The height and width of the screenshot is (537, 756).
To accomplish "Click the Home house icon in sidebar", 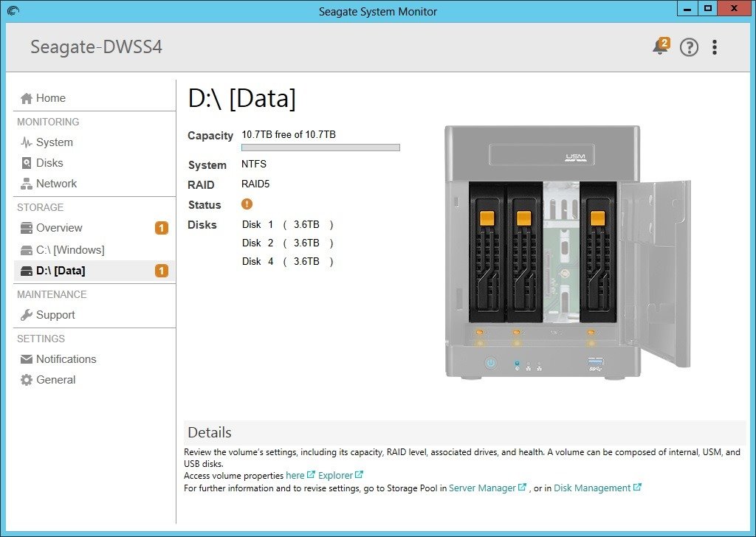I will pyautogui.click(x=27, y=98).
